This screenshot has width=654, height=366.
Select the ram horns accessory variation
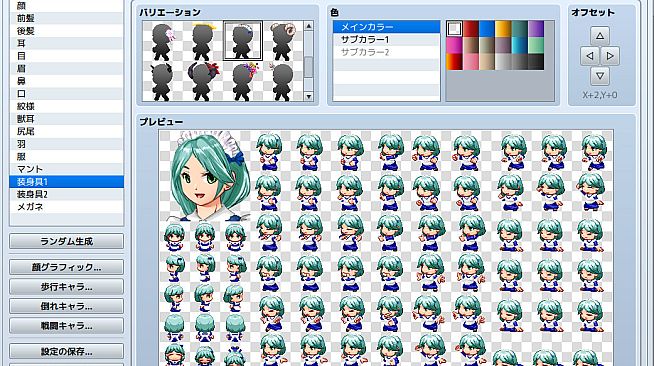pos(283,41)
